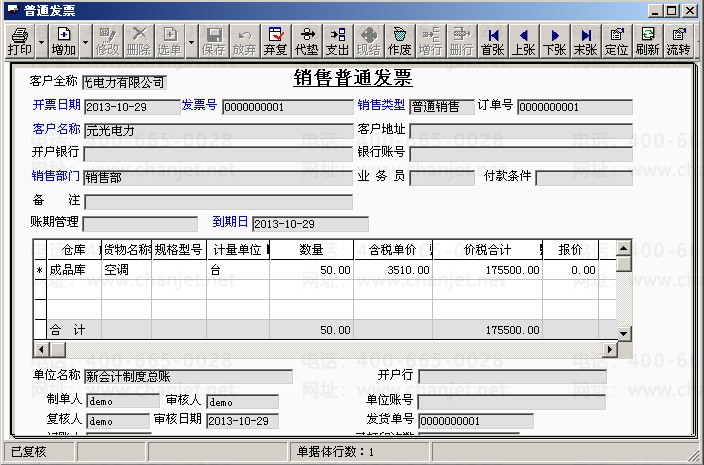The width and height of the screenshot is (704, 465).
Task: Click the 现结 toolbar icon
Action: pos(369,41)
